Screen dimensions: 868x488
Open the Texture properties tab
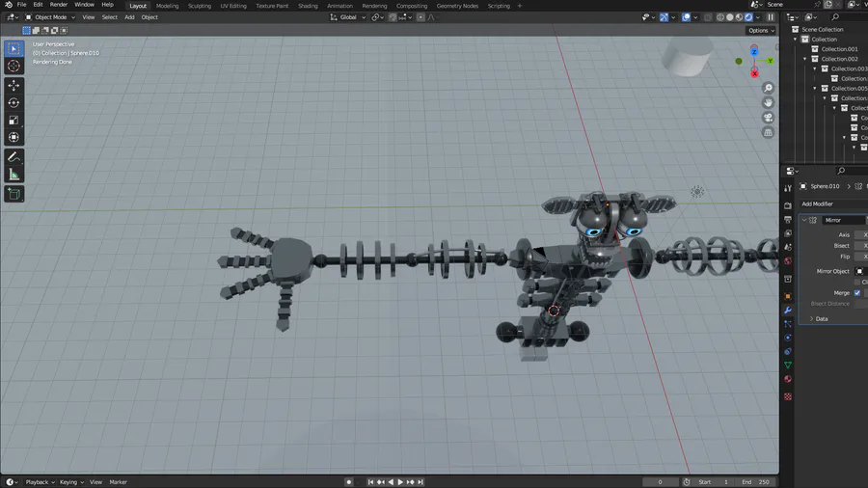788,397
